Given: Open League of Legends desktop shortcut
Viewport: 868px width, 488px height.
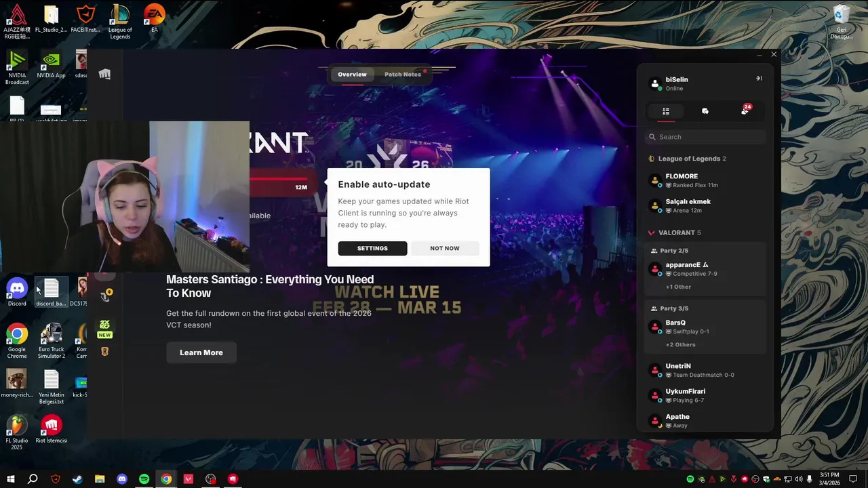Looking at the screenshot, I should coord(120,22).
